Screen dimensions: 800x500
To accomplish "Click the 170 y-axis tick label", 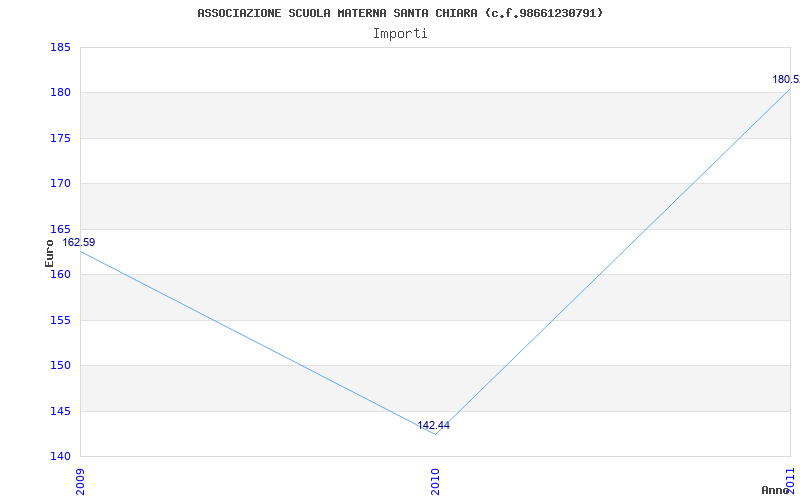I will (60, 184).
